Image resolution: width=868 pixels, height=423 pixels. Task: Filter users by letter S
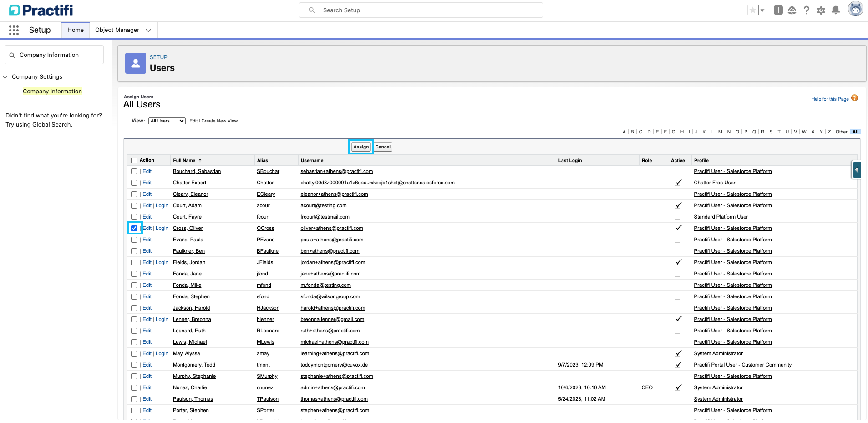(x=771, y=132)
